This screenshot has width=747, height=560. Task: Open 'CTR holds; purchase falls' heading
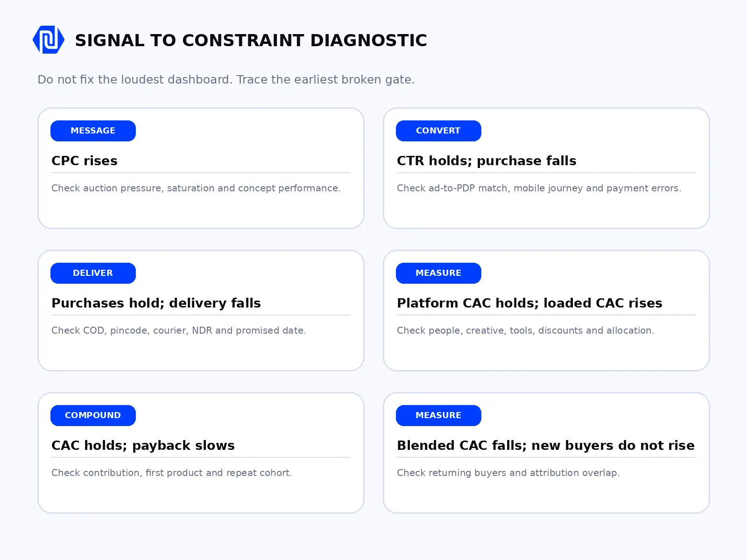[x=486, y=161]
